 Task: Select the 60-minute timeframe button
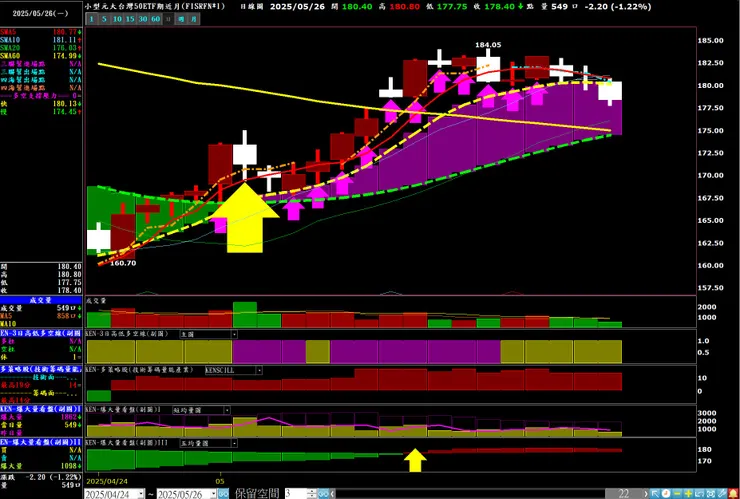[x=155, y=19]
